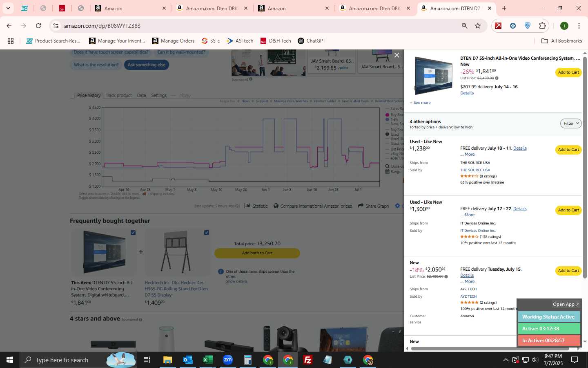Open Zoom from the taskbar

(x=228, y=360)
